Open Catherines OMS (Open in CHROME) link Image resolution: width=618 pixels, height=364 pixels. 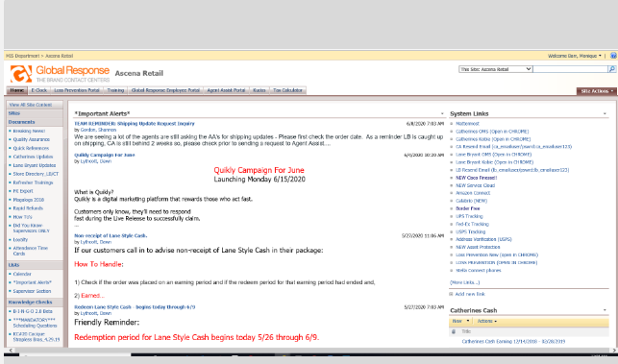pos(492,132)
